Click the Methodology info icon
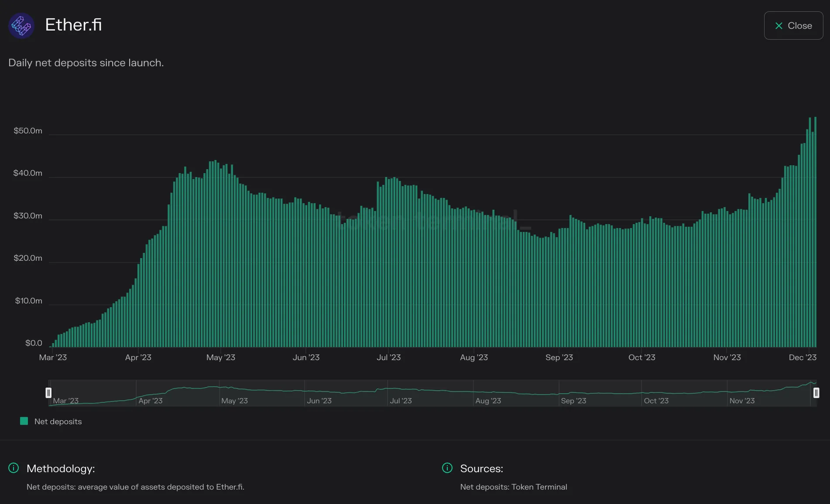Image resolution: width=830 pixels, height=504 pixels. pyautogui.click(x=14, y=468)
